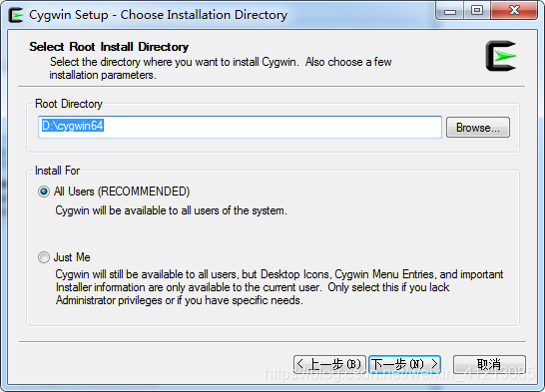Click the window title 'Cygwin Setup - Choose Installation Directory'
This screenshot has width=545, height=392.
[x=158, y=15]
